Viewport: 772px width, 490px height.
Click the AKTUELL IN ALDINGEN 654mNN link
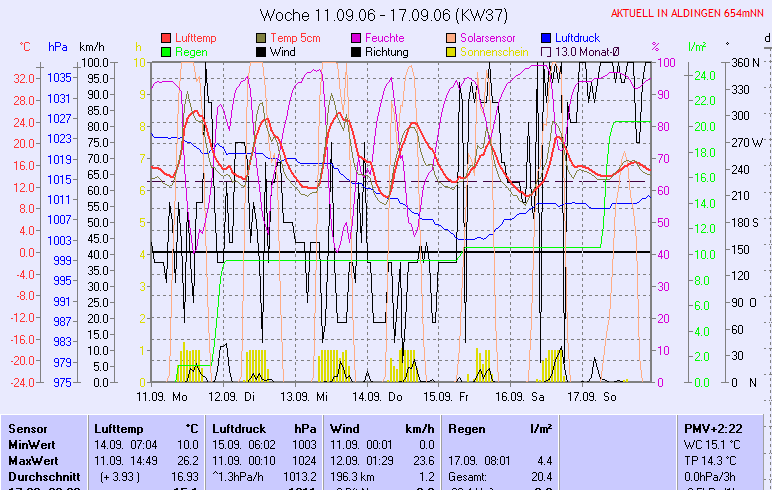688,13
